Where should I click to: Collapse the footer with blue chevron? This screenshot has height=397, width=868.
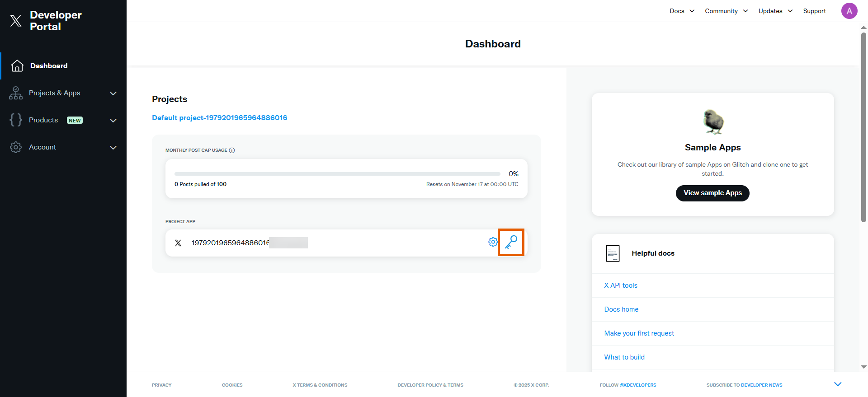click(838, 384)
